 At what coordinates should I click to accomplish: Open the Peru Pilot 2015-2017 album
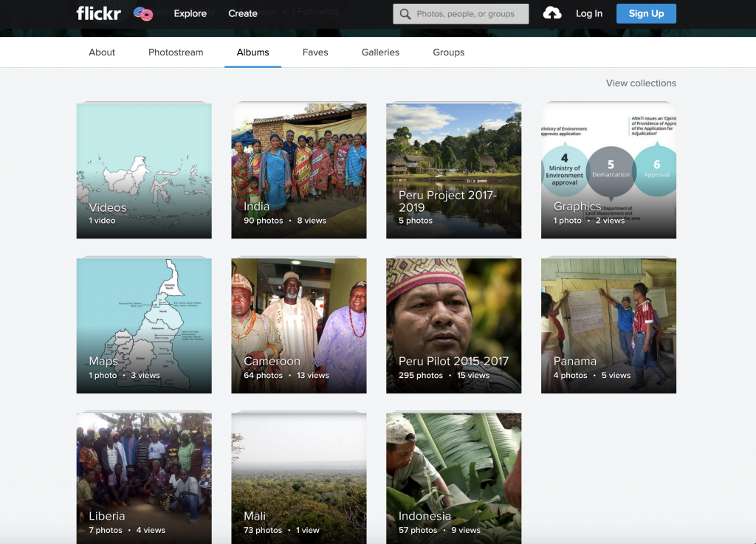(x=453, y=326)
